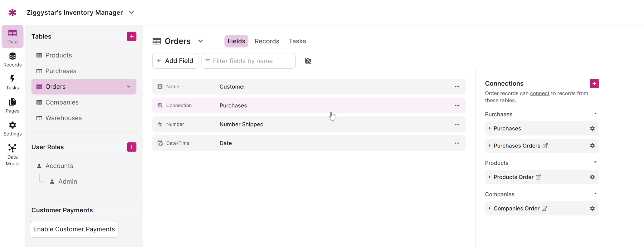
Task: Click Enable Customer Payments button
Action: click(74, 229)
